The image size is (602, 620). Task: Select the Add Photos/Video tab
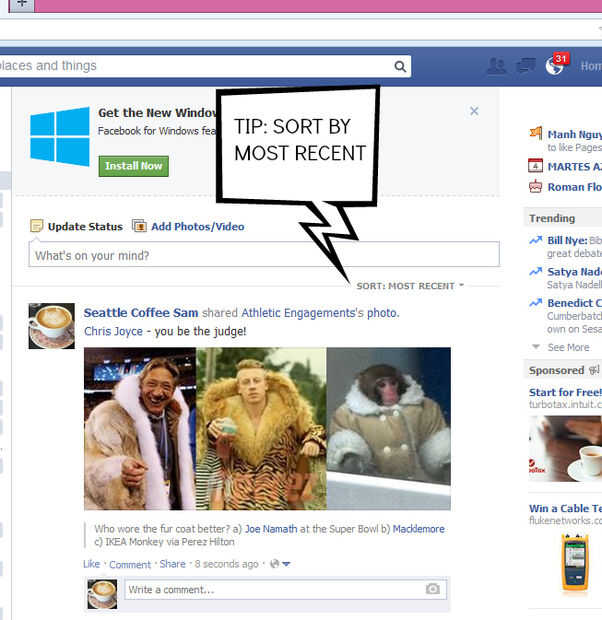tap(188, 227)
